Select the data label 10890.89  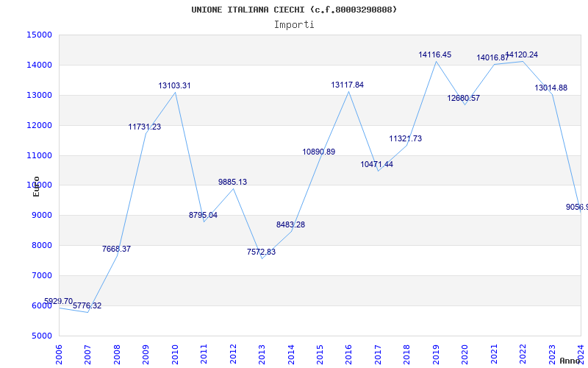[319, 152]
